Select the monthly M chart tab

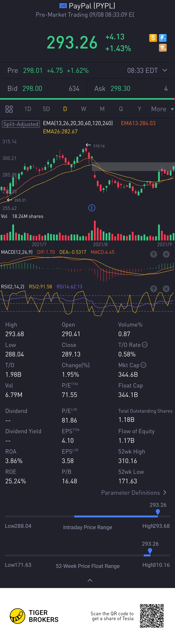click(102, 109)
